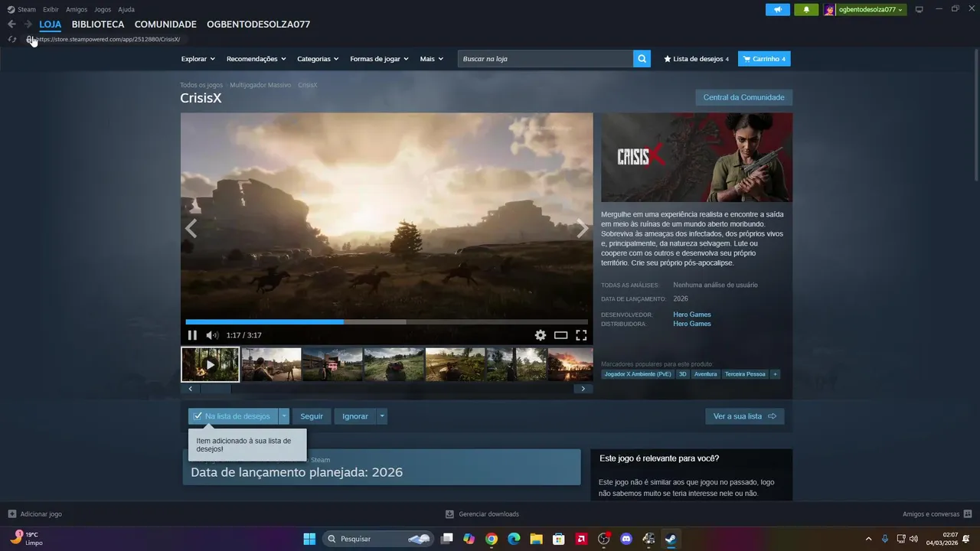Switch to BIBLIOTECA tab

pyautogui.click(x=98, y=24)
